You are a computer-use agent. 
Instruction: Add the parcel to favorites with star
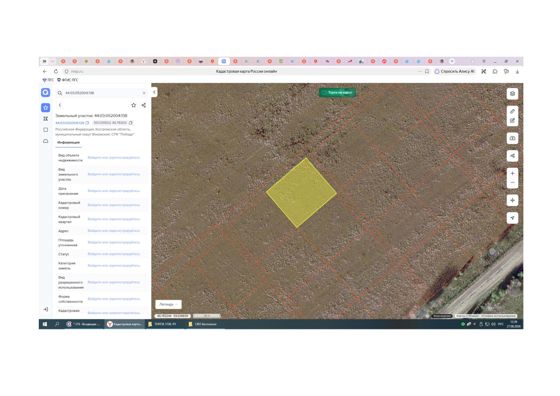134,105
